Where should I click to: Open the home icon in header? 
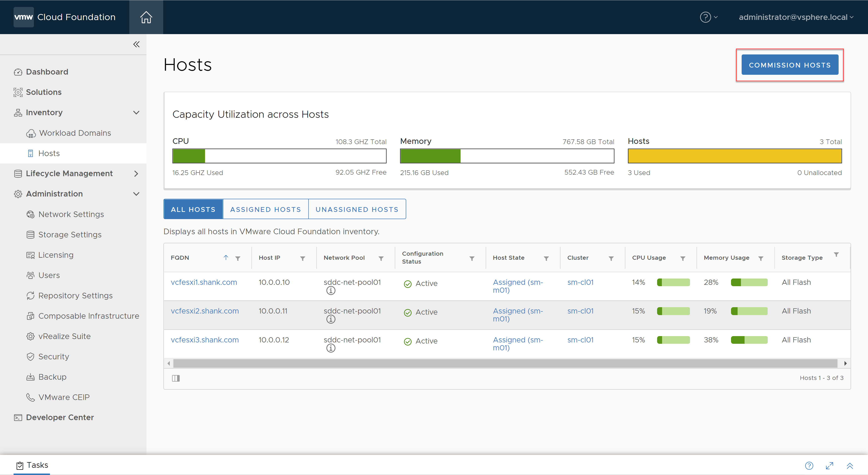tap(146, 17)
